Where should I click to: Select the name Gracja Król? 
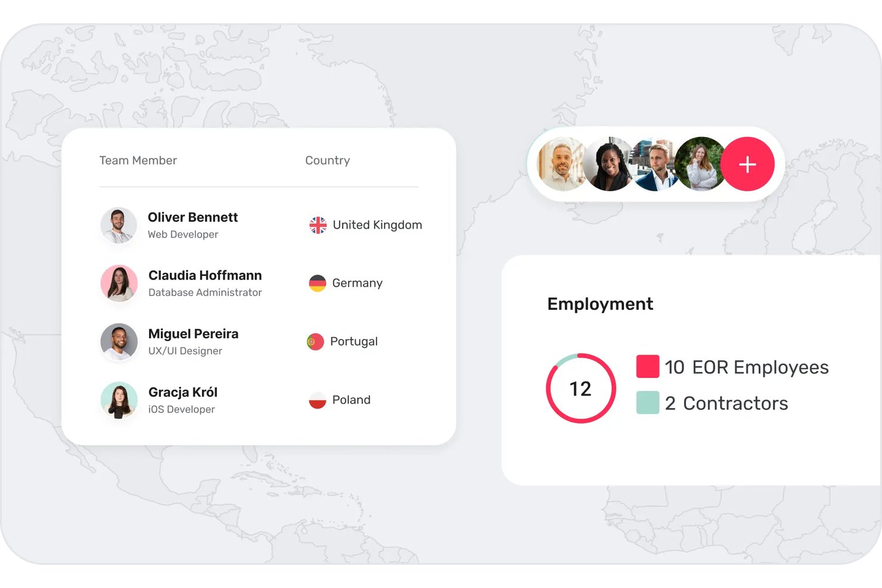183,392
